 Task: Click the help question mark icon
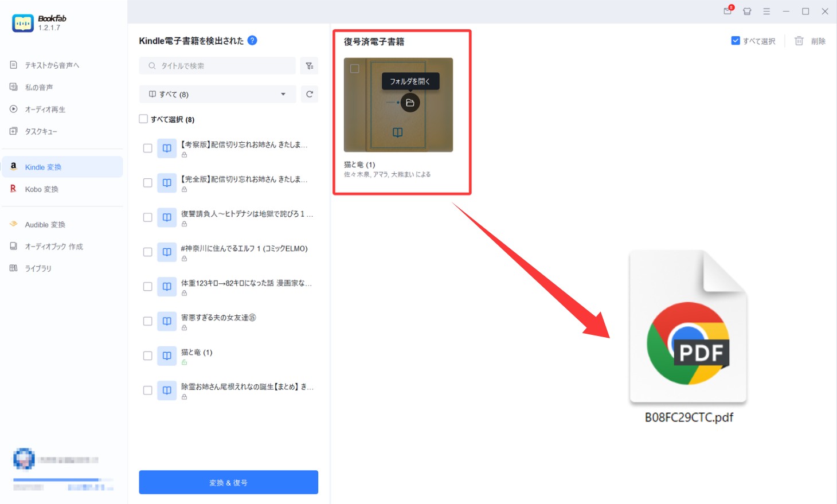tap(252, 40)
